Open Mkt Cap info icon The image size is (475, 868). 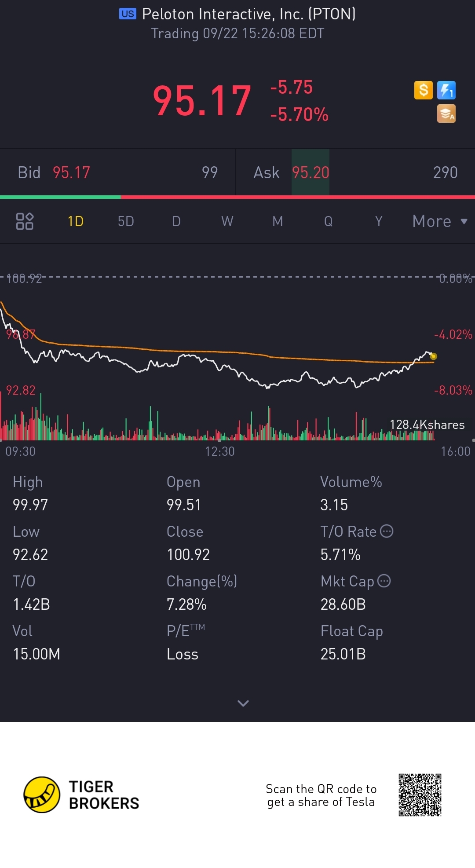pos(384,581)
